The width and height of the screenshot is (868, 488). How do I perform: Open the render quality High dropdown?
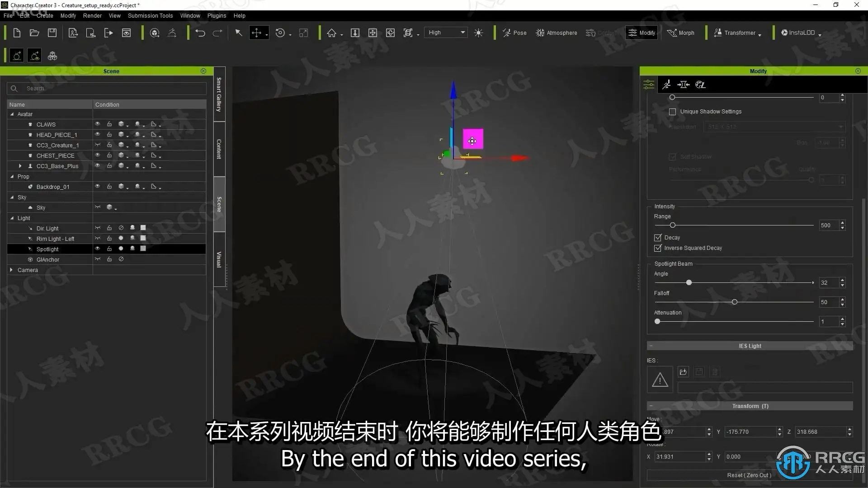[x=446, y=33]
